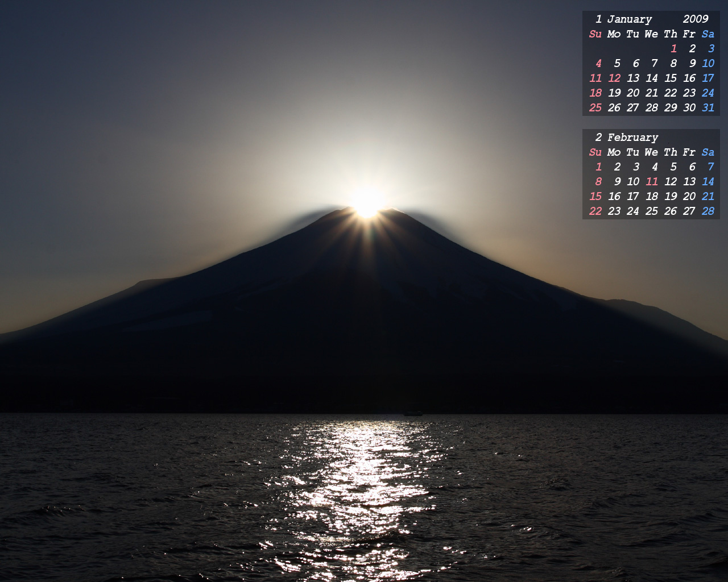The height and width of the screenshot is (582, 728).
Task: Select February 1 Sunday date
Action: coord(599,167)
